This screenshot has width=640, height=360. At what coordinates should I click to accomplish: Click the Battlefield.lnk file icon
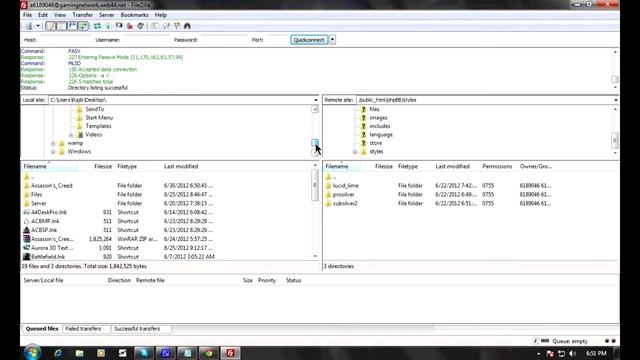(x=27, y=257)
